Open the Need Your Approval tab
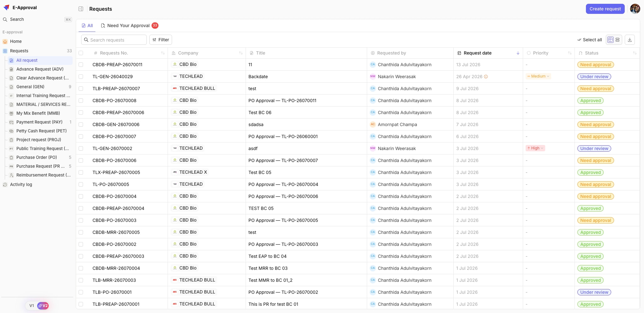Image resolution: width=644 pixels, height=313 pixels. [x=129, y=26]
